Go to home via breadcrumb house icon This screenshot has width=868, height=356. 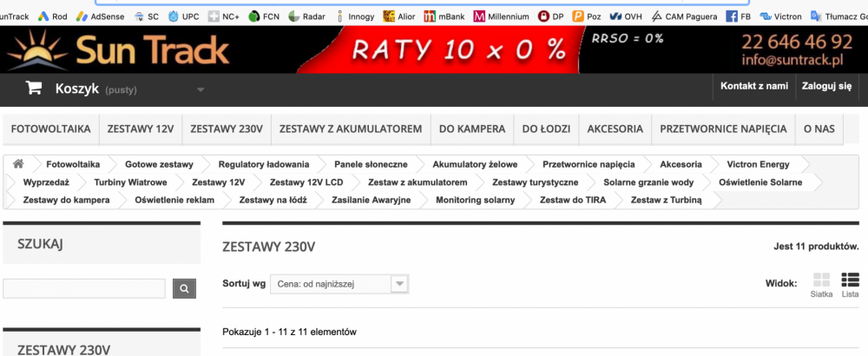18,164
